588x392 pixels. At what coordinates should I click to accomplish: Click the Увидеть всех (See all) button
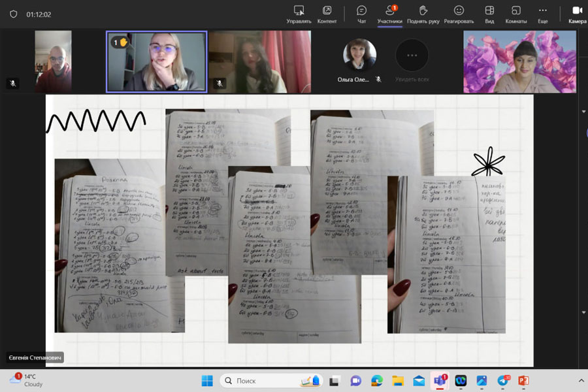(412, 61)
